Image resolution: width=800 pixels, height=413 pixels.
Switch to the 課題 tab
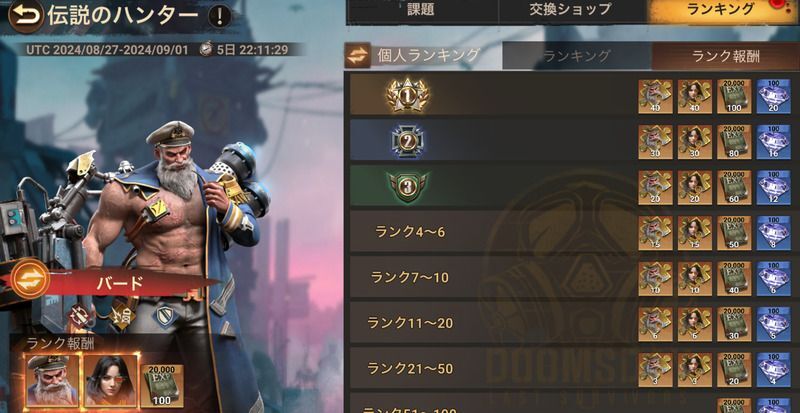tap(421, 10)
